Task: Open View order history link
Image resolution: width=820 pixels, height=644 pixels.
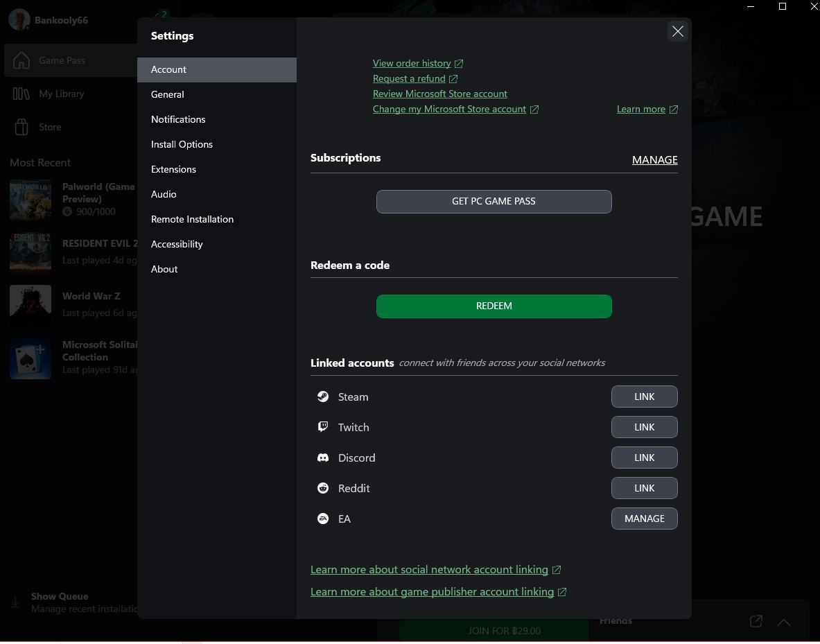Action: (x=412, y=63)
